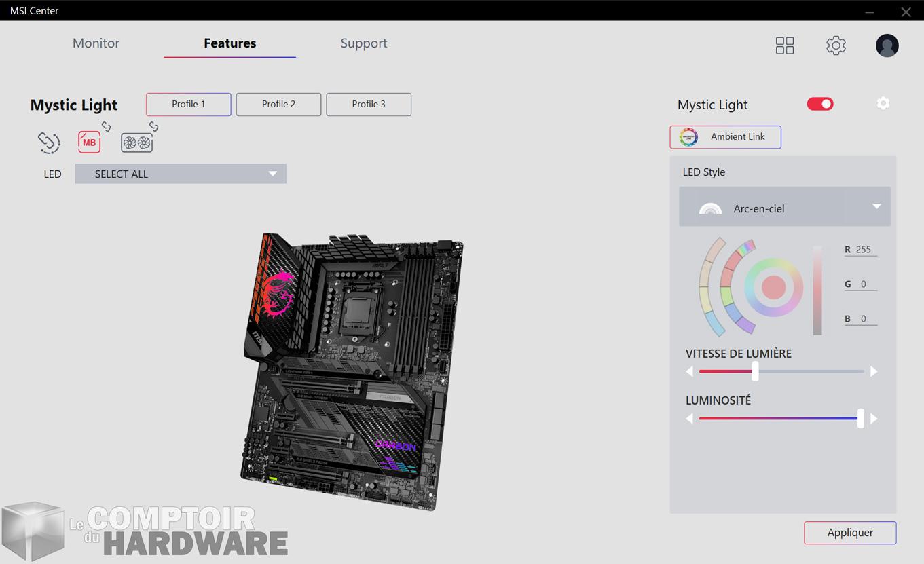Screen dimensions: 924x564
Task: Open MSI Center settings gear
Action: tap(836, 45)
